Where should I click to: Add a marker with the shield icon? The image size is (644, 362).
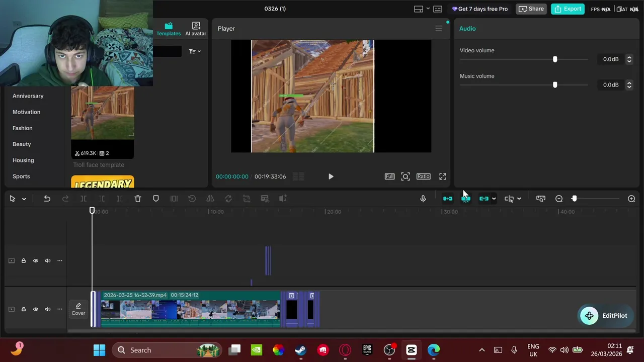point(156,199)
